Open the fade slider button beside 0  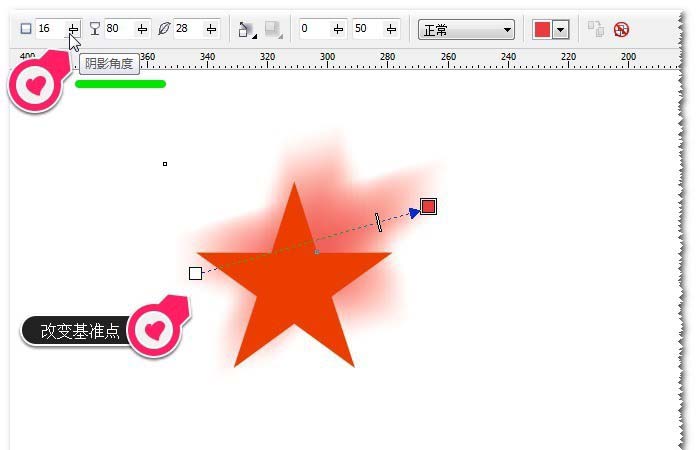[x=338, y=29]
